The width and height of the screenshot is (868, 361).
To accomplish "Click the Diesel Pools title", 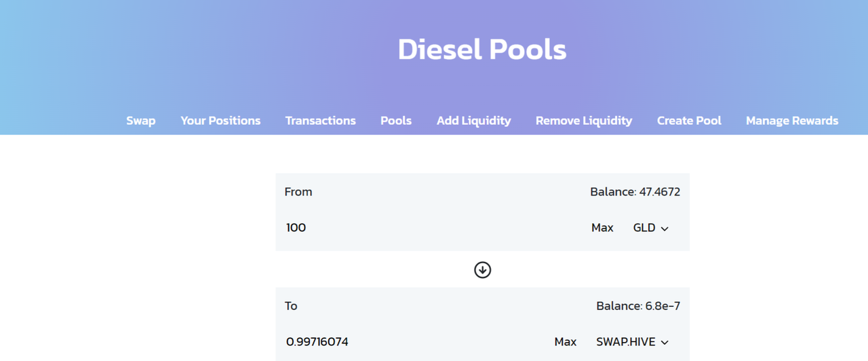I will (482, 50).
